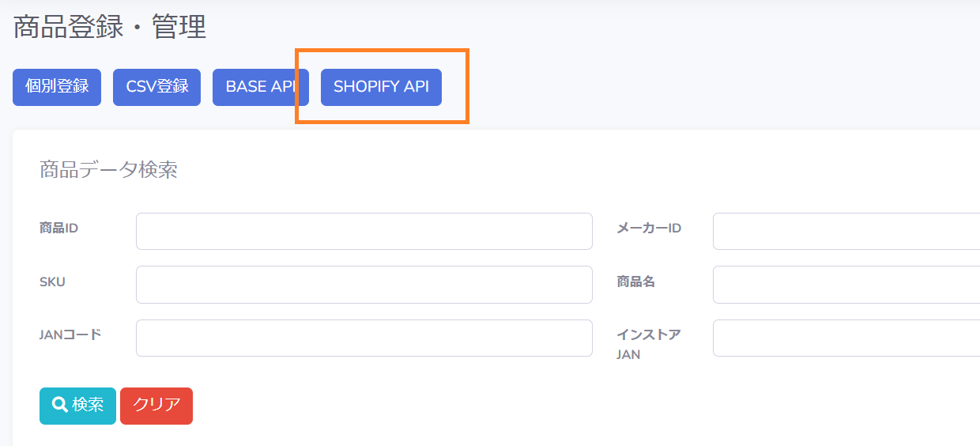The image size is (980, 446).
Task: Click the JANコード field label
Action: click(70, 334)
